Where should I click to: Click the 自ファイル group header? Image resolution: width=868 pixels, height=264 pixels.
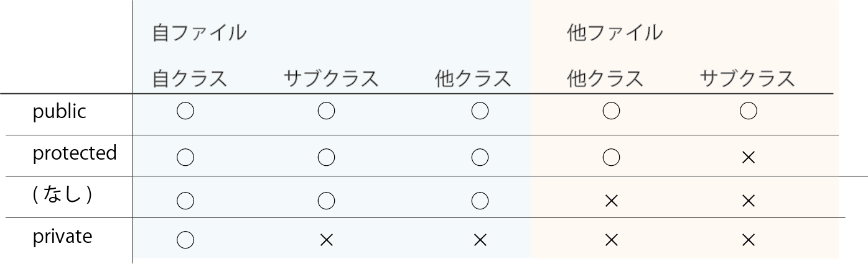click(x=199, y=33)
